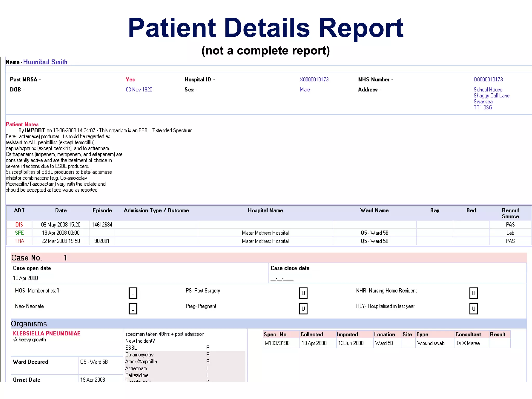532x399 pixels.
Task: Click NHS Number value 0000010173
Action: pyautogui.click(x=488, y=79)
